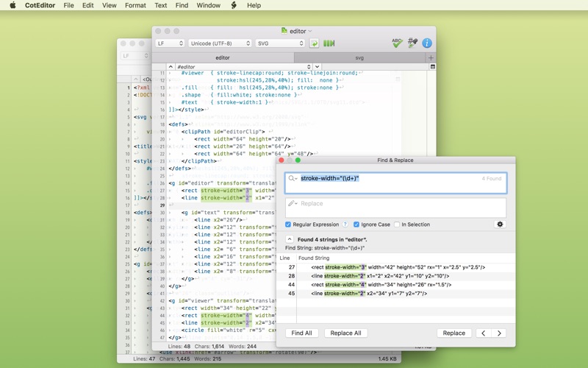Screen dimensions: 588x368
Task: Click the "Words: 244" status bar entry
Action: point(243,346)
